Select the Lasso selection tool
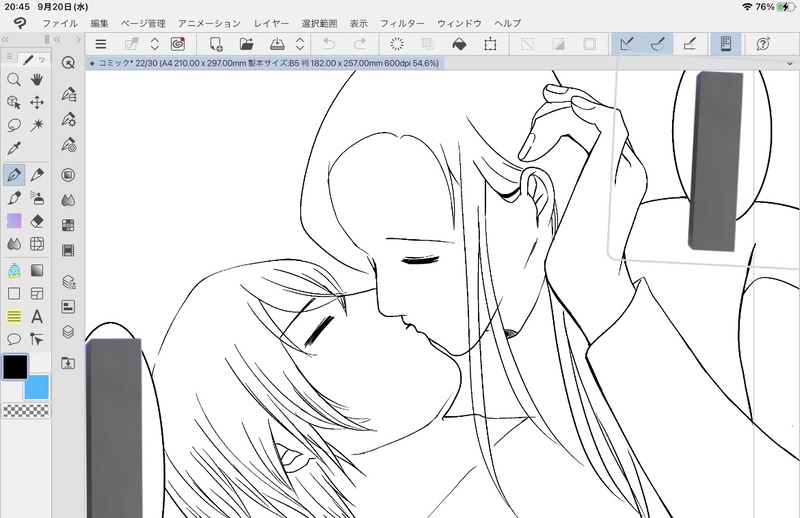 pyautogui.click(x=14, y=125)
